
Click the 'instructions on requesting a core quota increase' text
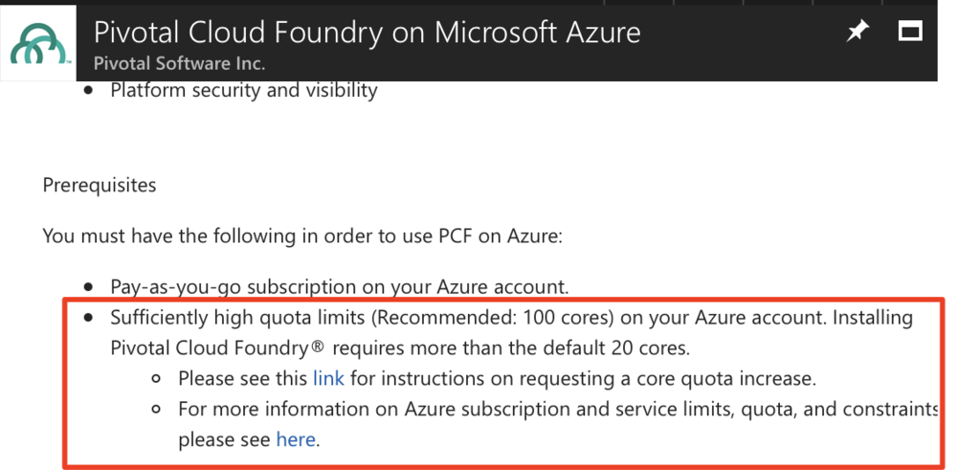click(583, 378)
